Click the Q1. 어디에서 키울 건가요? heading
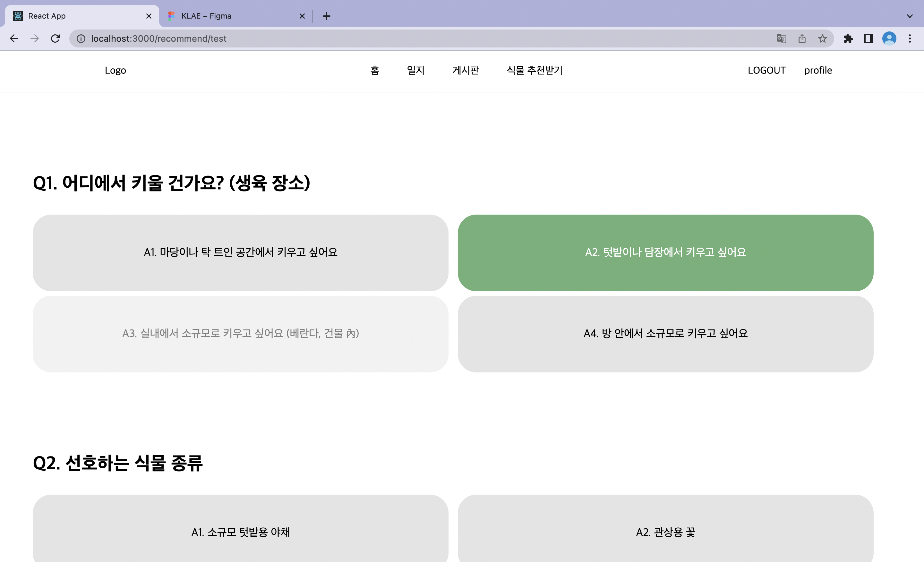The image size is (924, 562). point(171,183)
